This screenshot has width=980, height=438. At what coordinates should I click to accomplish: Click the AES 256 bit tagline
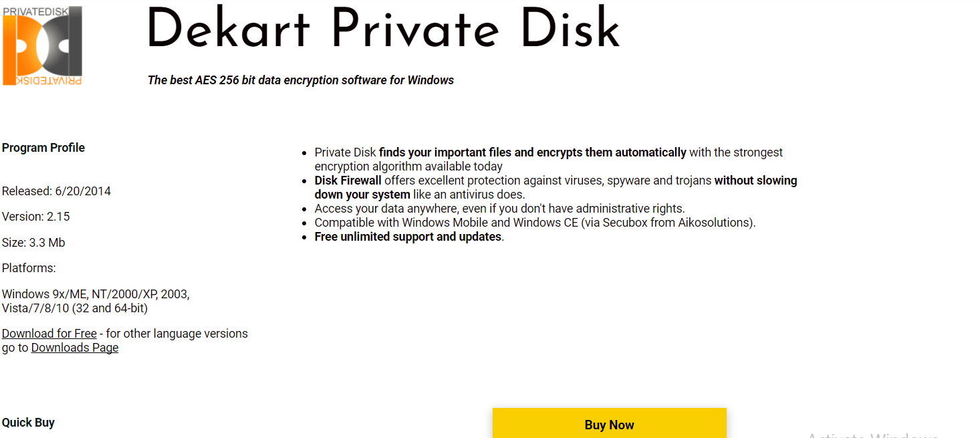click(x=301, y=80)
